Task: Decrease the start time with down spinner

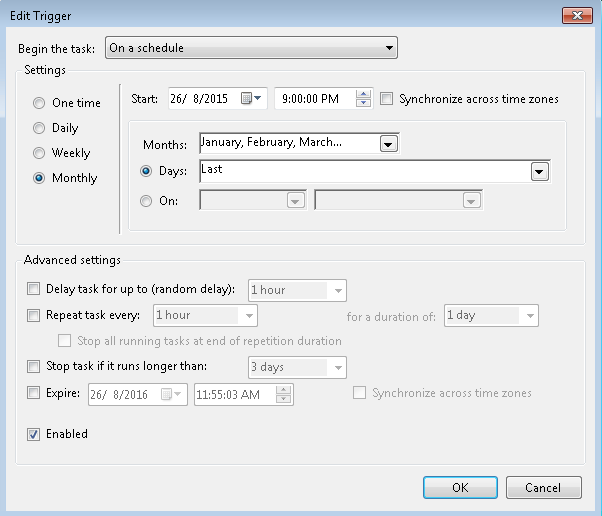Action: click(x=363, y=103)
